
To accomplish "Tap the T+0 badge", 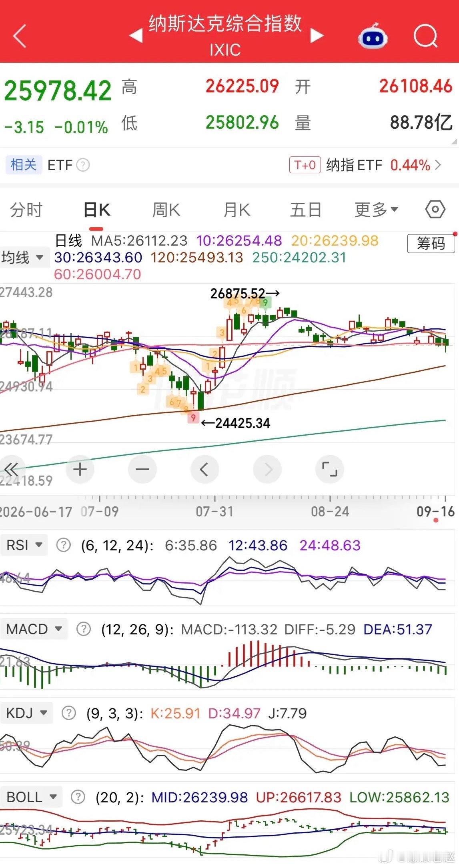I will tap(305, 165).
